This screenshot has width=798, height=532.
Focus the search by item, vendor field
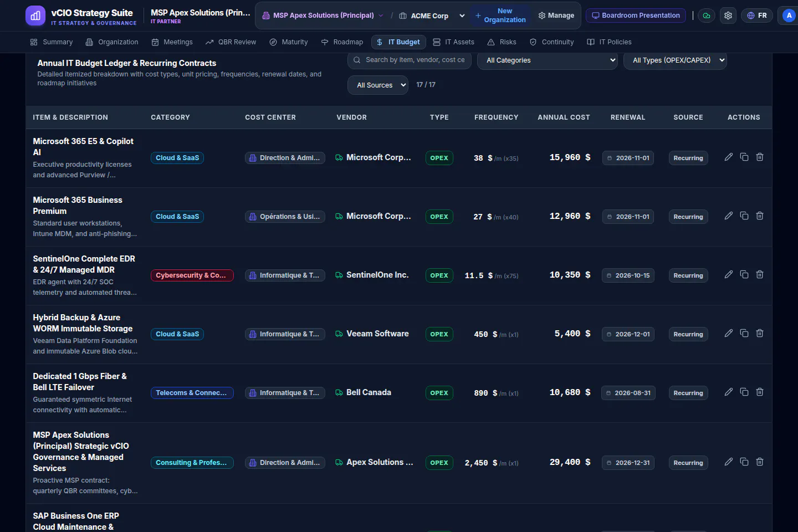[410, 60]
